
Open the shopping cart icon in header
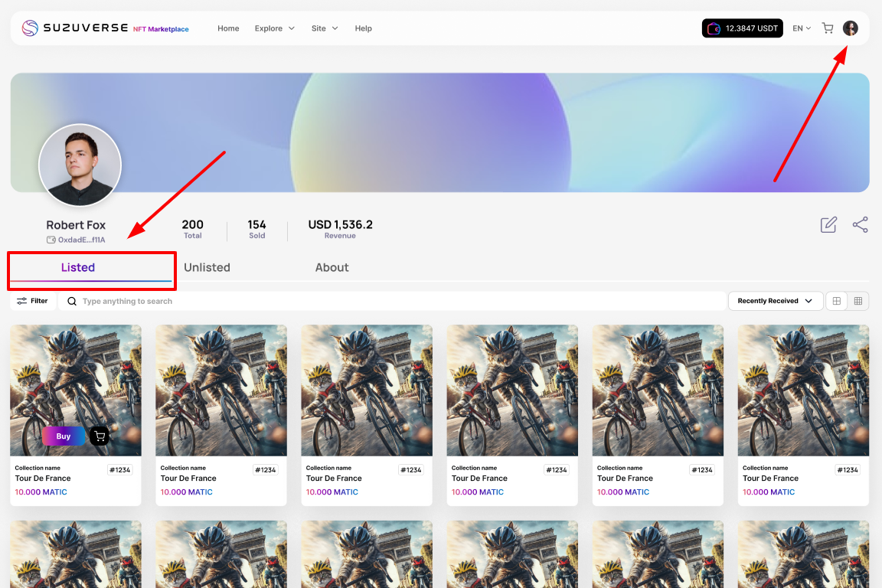coord(828,28)
